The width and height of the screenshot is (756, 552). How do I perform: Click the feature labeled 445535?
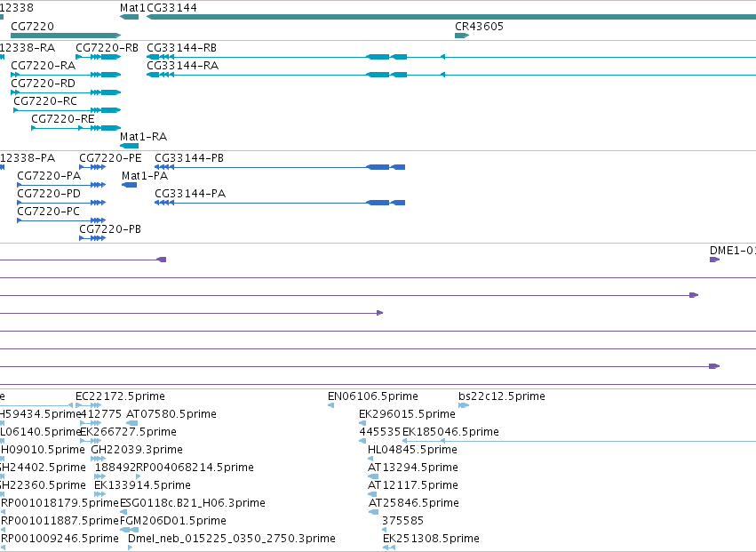pyautogui.click(x=380, y=432)
